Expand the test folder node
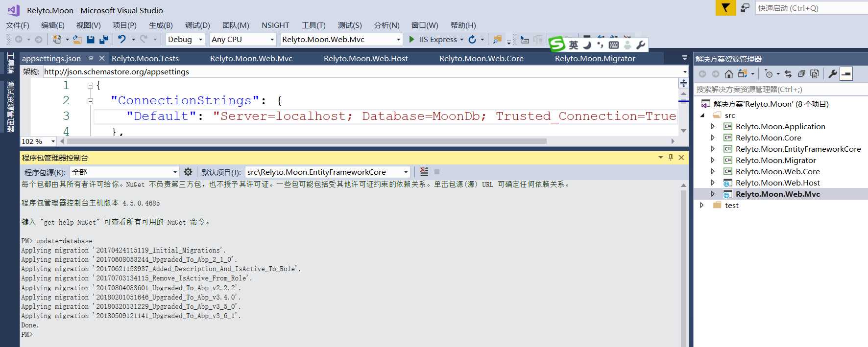Viewport: 868px width, 347px height. [x=702, y=205]
